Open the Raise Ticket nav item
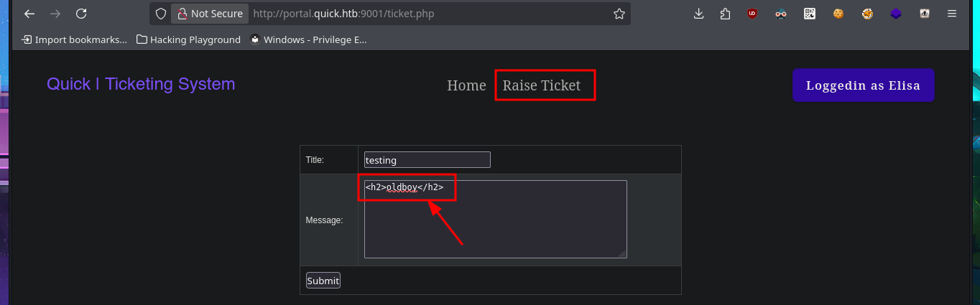 click(x=541, y=85)
